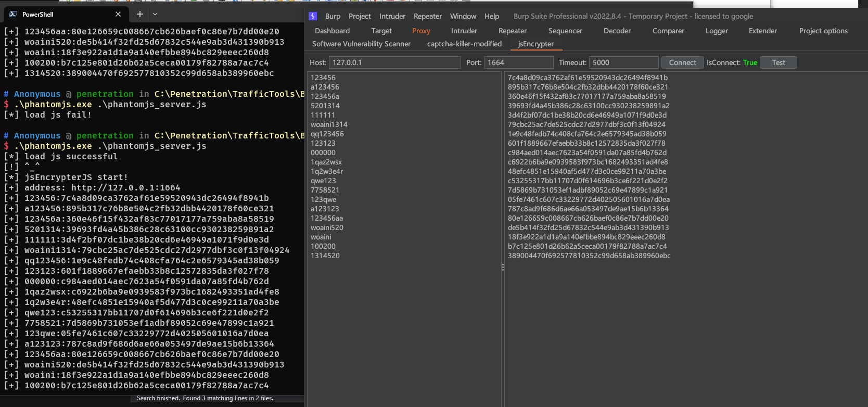This screenshot has width=868, height=407.
Task: Switch to the Target tab
Action: click(x=381, y=31)
